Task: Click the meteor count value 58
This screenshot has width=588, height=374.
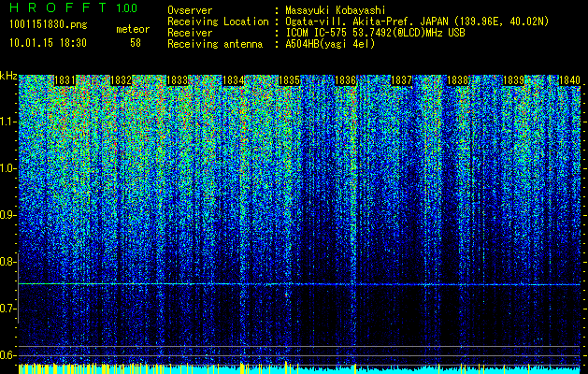Action: pos(136,43)
